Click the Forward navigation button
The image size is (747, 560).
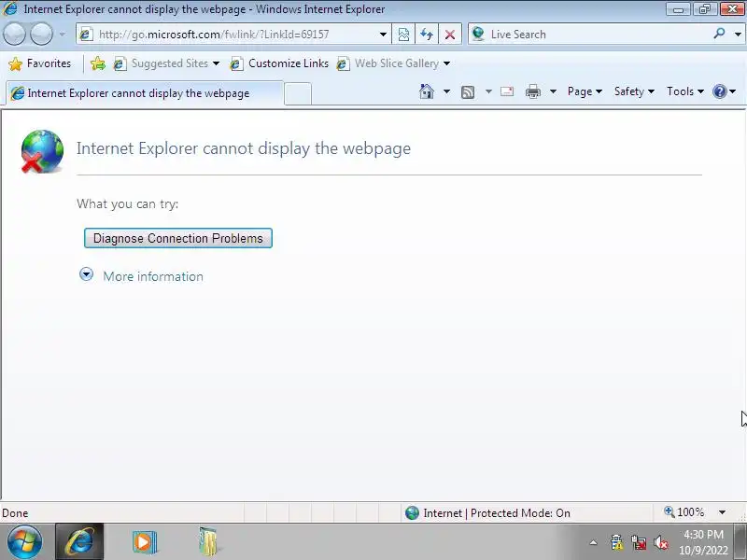coord(42,35)
